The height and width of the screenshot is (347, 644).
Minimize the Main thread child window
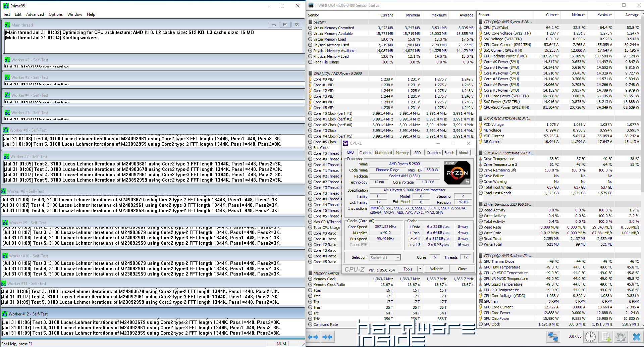(274, 25)
